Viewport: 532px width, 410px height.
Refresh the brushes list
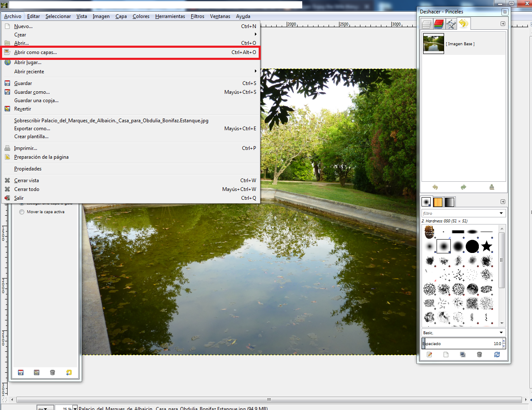point(496,354)
